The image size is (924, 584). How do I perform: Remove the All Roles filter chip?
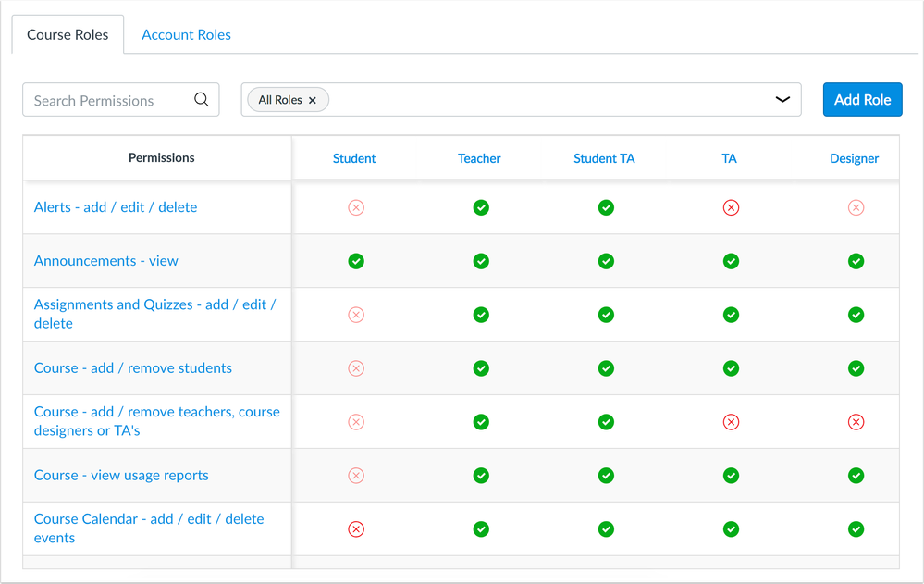pyautogui.click(x=313, y=99)
